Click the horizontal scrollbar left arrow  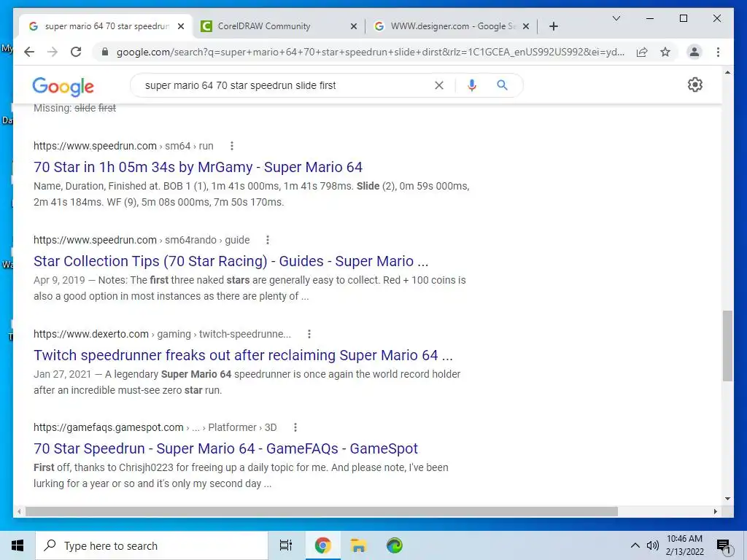19,511
